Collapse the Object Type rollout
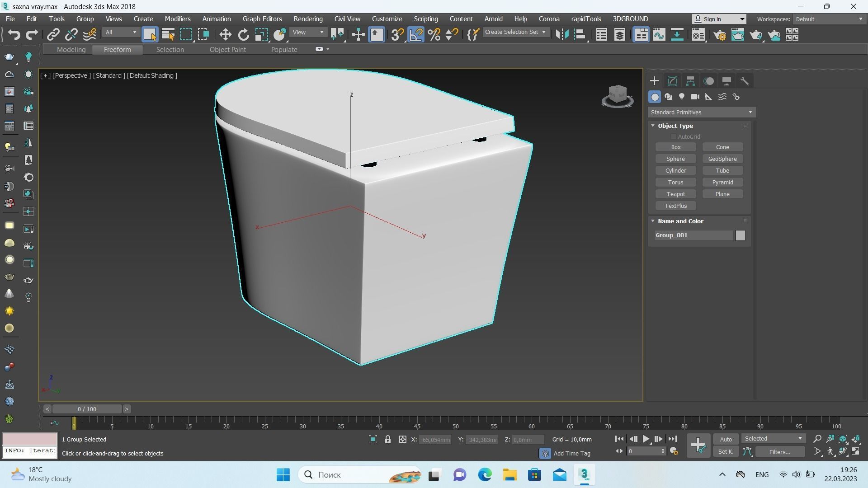This screenshot has width=868, height=488. pos(653,126)
